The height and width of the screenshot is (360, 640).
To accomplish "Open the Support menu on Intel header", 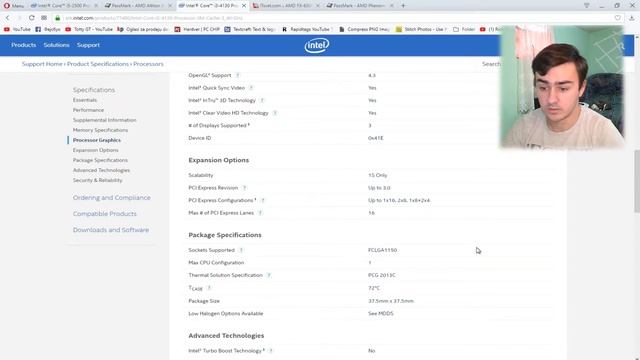I will click(88, 45).
